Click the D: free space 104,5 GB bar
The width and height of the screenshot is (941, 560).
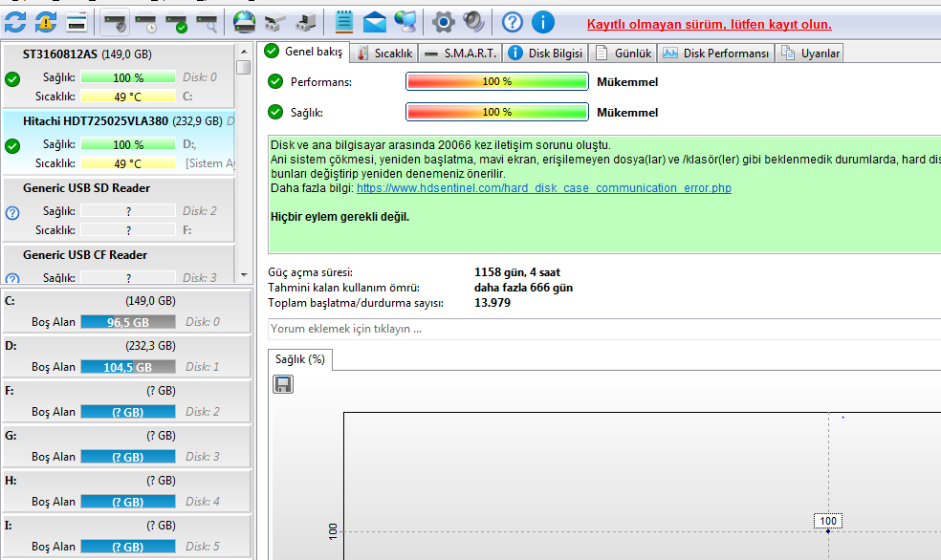[128, 367]
